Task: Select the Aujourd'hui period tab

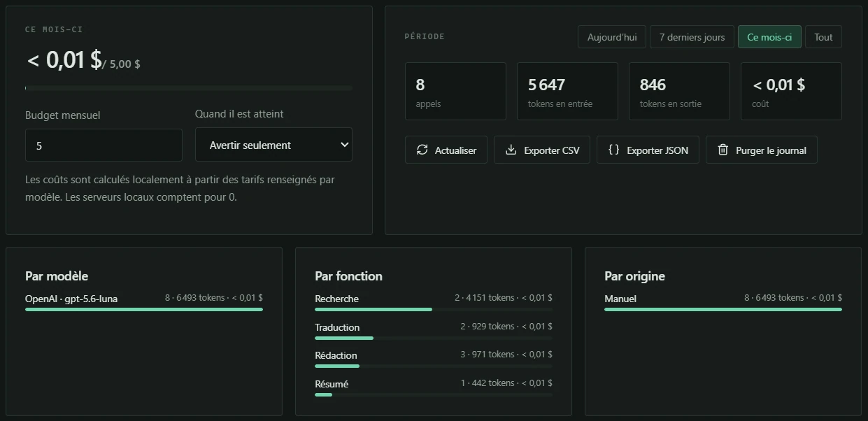Action: 612,37
